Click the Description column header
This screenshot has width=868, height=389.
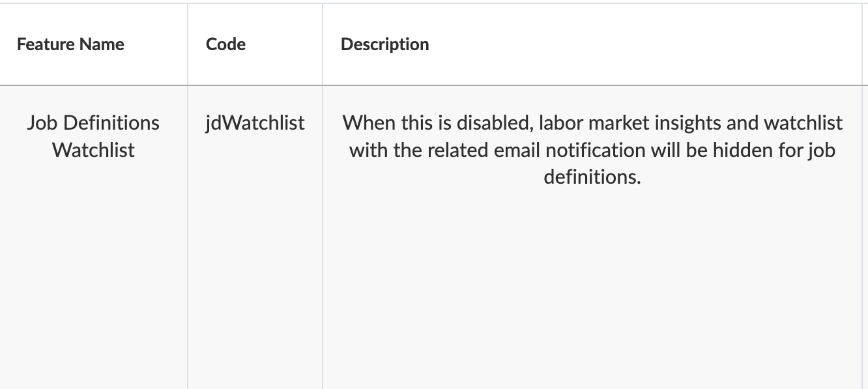[384, 44]
